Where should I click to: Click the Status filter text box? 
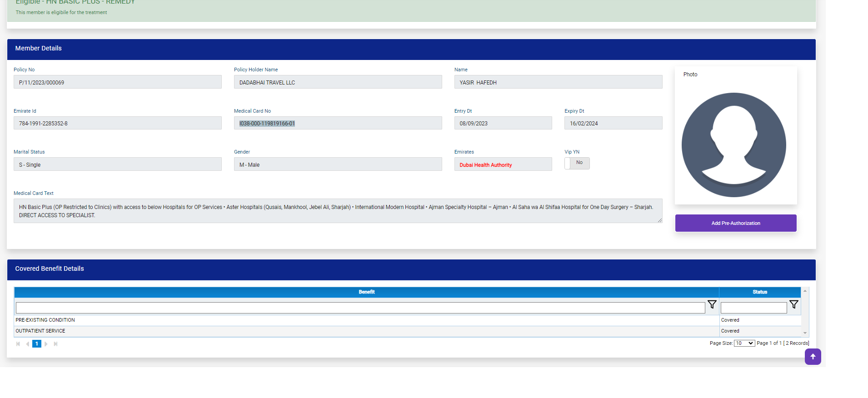(x=753, y=308)
